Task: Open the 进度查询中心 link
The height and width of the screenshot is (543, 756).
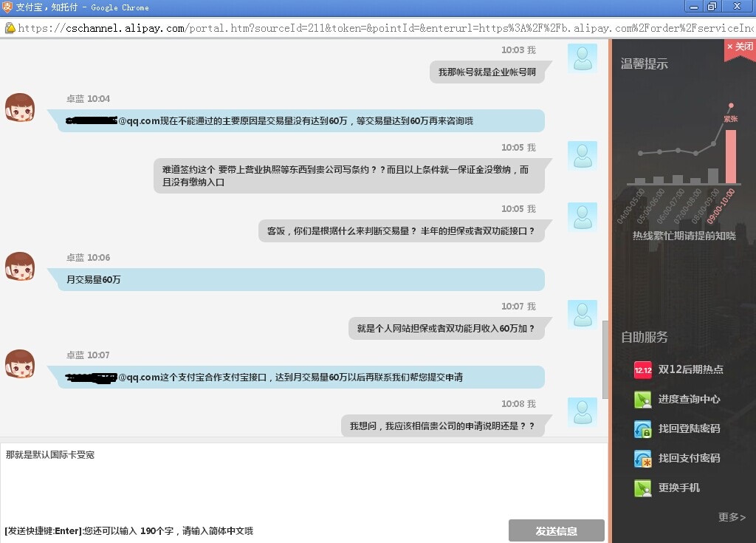Action: point(689,400)
